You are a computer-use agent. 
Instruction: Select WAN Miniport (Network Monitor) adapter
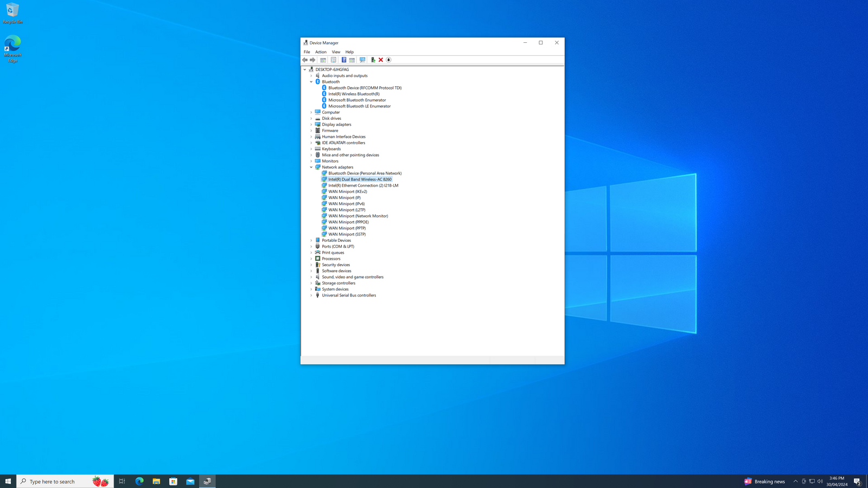tap(358, 216)
